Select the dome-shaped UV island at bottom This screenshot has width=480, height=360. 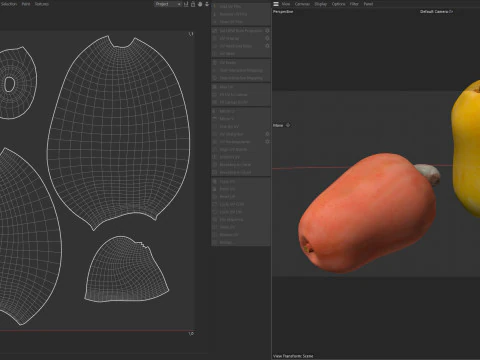[x=127, y=270]
